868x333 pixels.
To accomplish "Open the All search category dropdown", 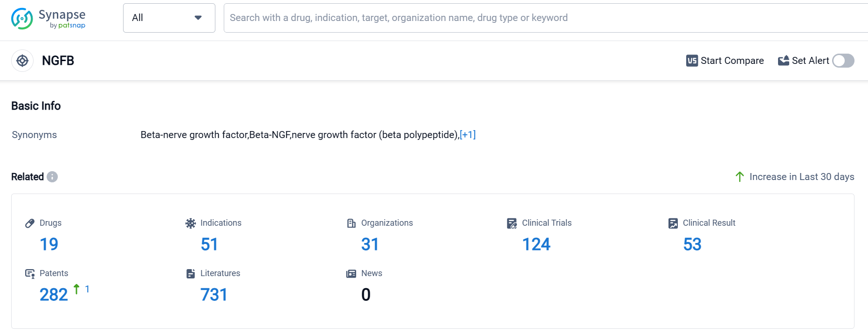I will click(169, 18).
